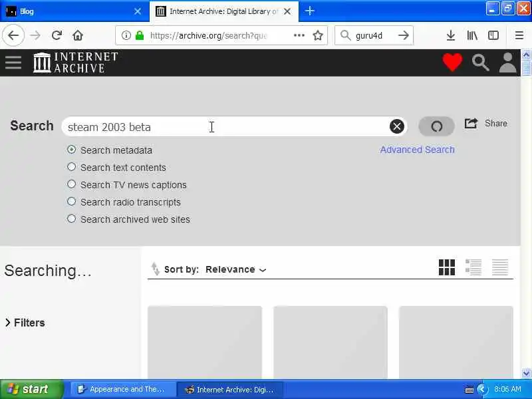Click the browser search magnifier icon
This screenshot has width=532, height=399.
pos(345,35)
